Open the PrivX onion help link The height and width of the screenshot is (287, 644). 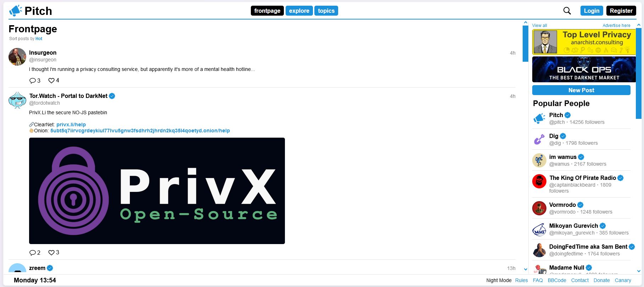click(140, 131)
